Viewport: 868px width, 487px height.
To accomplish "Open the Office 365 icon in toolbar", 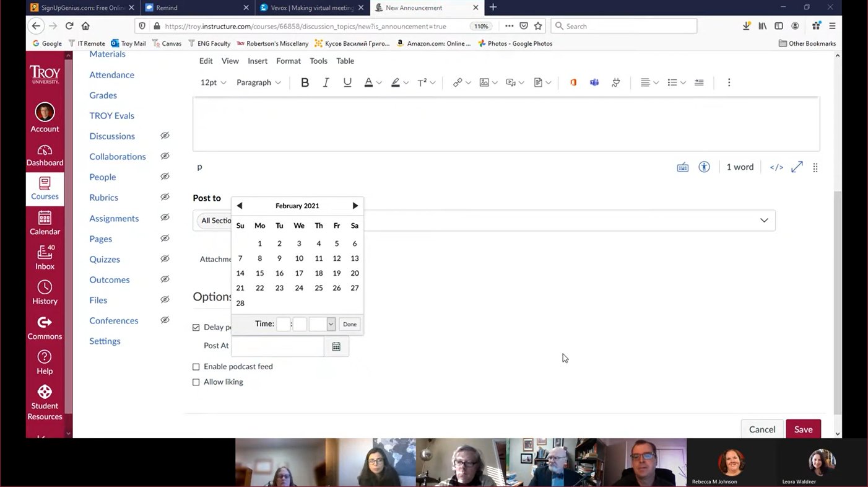I will click(573, 82).
